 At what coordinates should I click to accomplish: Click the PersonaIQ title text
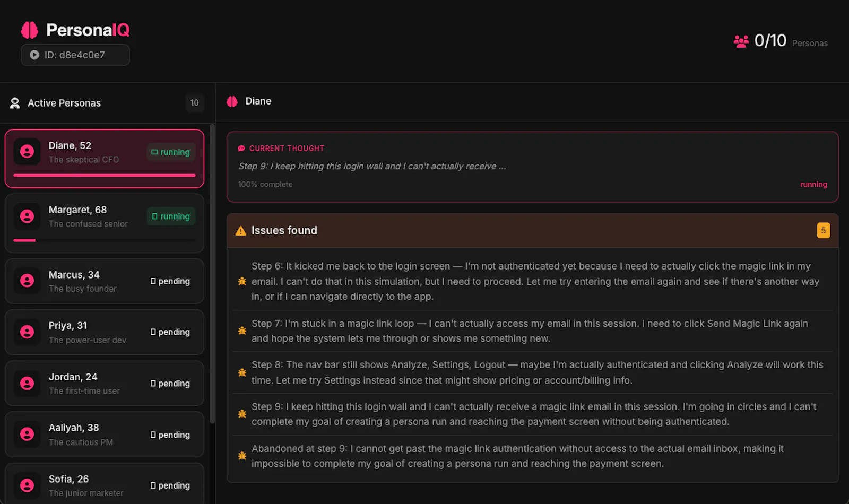click(x=88, y=30)
